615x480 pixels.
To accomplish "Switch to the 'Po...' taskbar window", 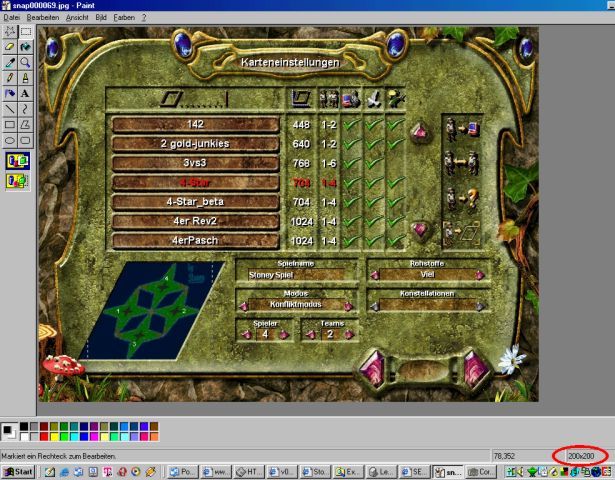I will (182, 472).
